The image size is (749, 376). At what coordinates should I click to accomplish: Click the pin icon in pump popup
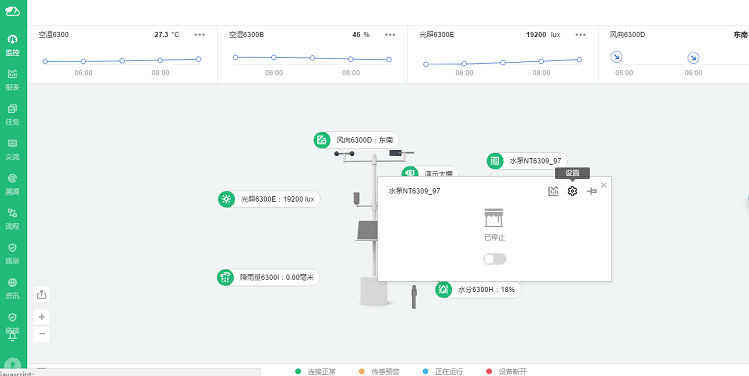coord(591,191)
